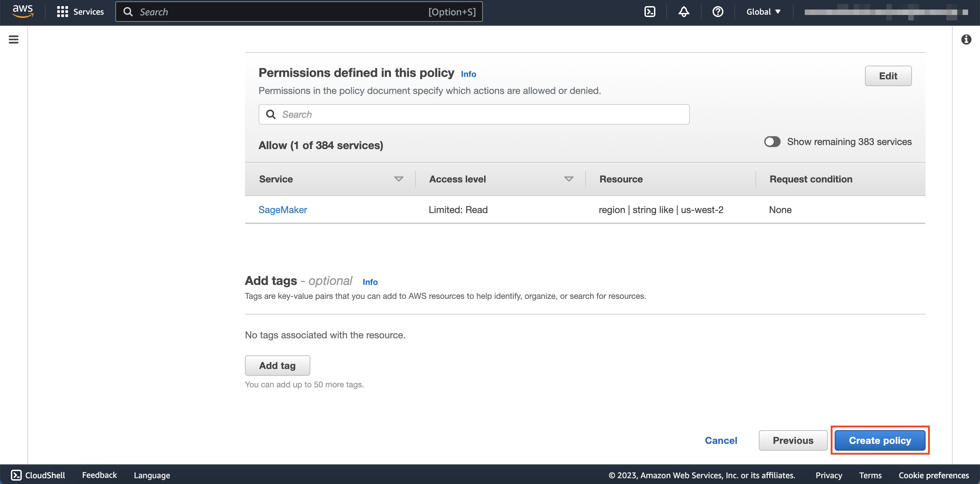
Task: Launch CloudShell from the top toolbar icon
Action: click(x=650, y=12)
